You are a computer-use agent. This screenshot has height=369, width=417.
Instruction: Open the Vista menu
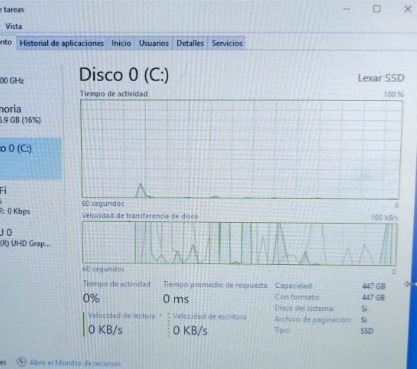[x=14, y=26]
